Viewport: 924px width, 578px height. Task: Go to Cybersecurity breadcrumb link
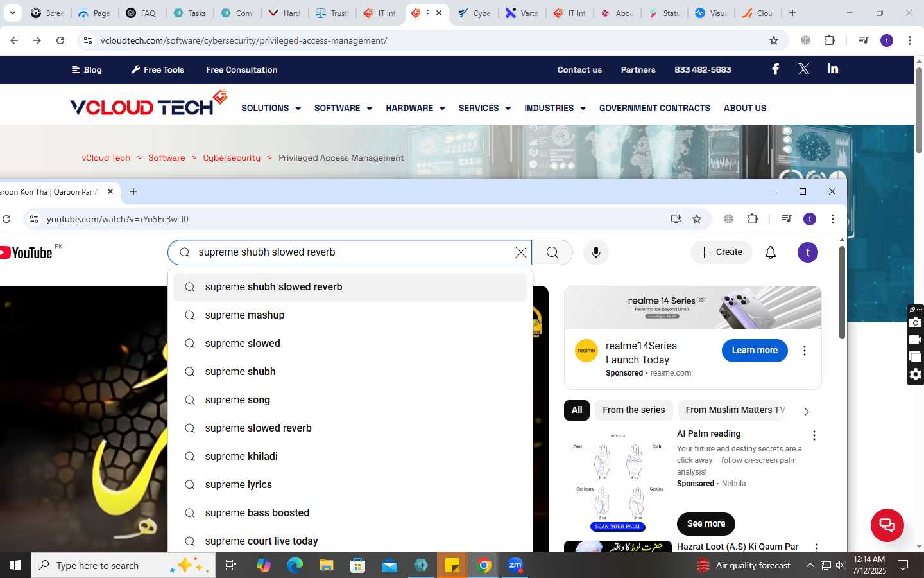coord(232,158)
